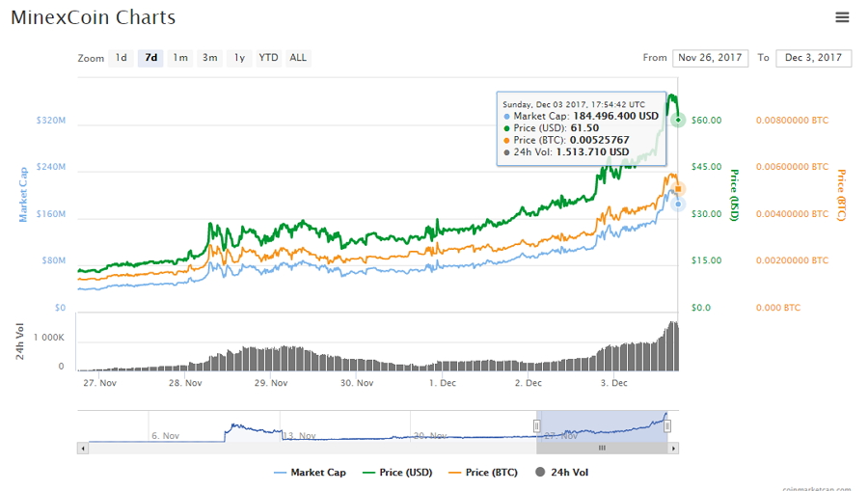Click the scrollbar left arrow
Screen dimensions: 868x491
pos(83,449)
